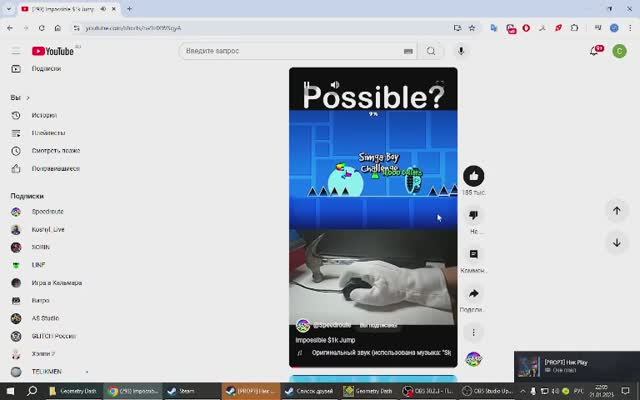
Task: Open comments for the Short
Action: click(473, 254)
